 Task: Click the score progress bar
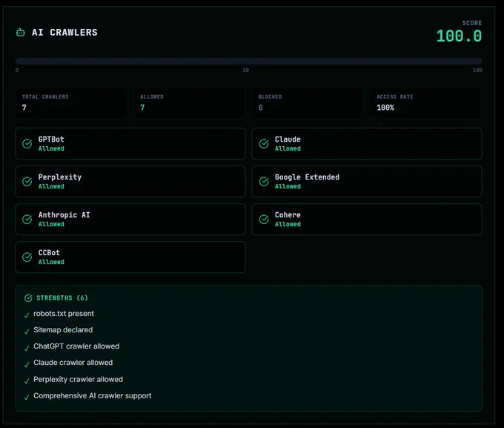point(248,61)
